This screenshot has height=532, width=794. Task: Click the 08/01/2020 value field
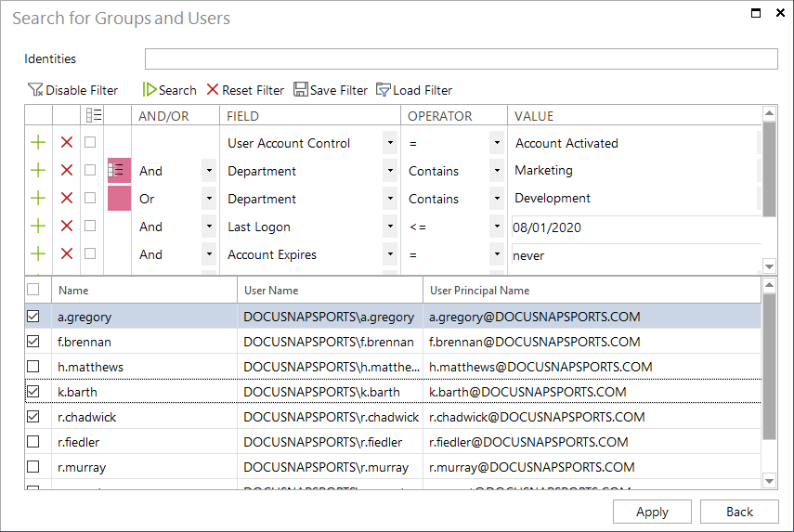636,227
